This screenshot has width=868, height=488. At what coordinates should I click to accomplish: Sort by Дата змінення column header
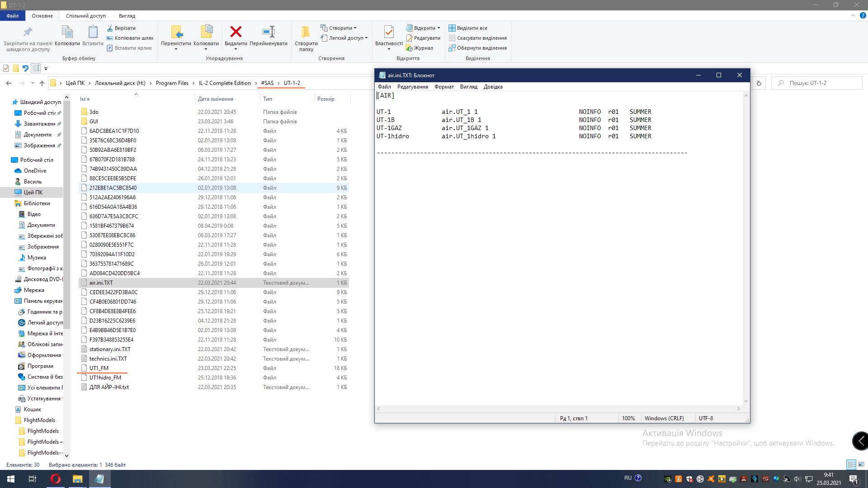(215, 99)
